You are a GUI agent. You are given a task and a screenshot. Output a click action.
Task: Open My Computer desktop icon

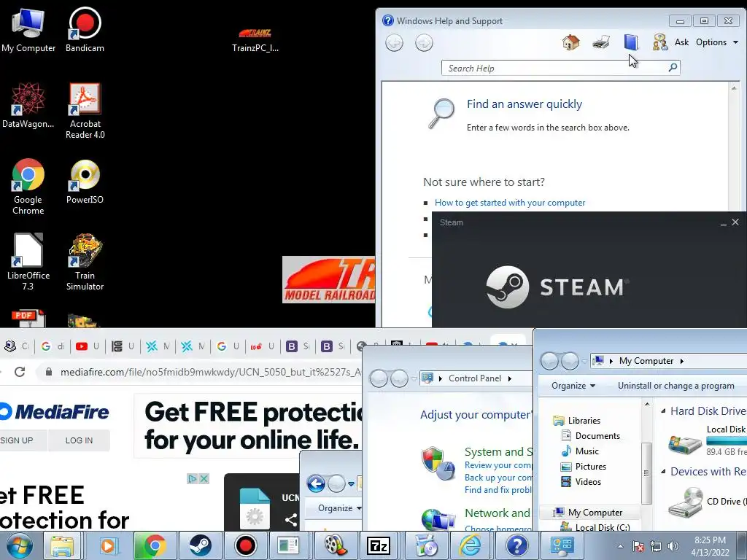(28, 29)
